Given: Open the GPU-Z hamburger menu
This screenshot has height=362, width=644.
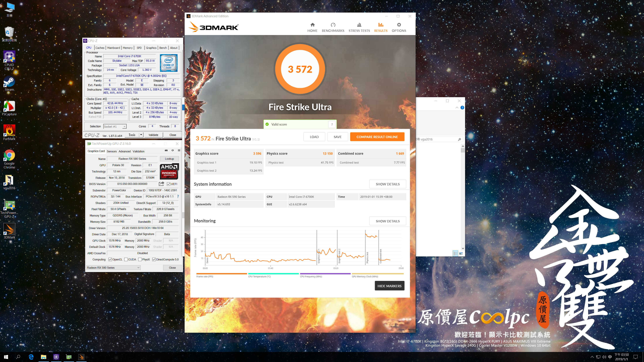Looking at the screenshot, I should (179, 150).
